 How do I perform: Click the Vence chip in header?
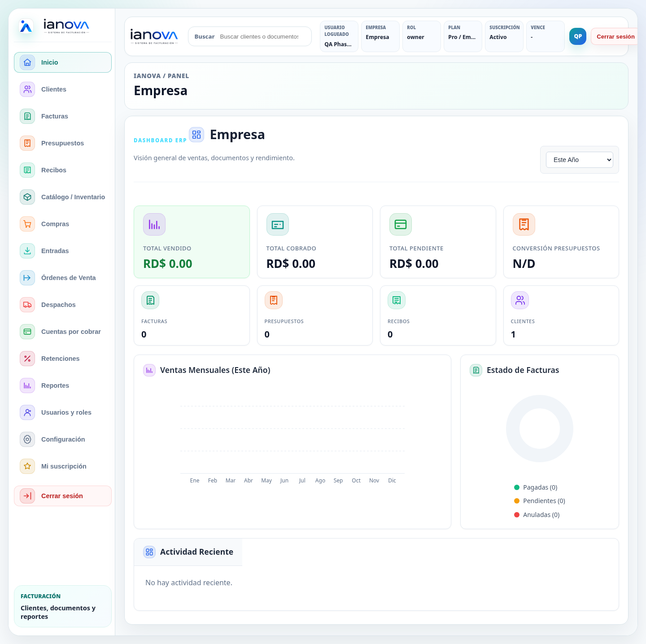pos(546,36)
